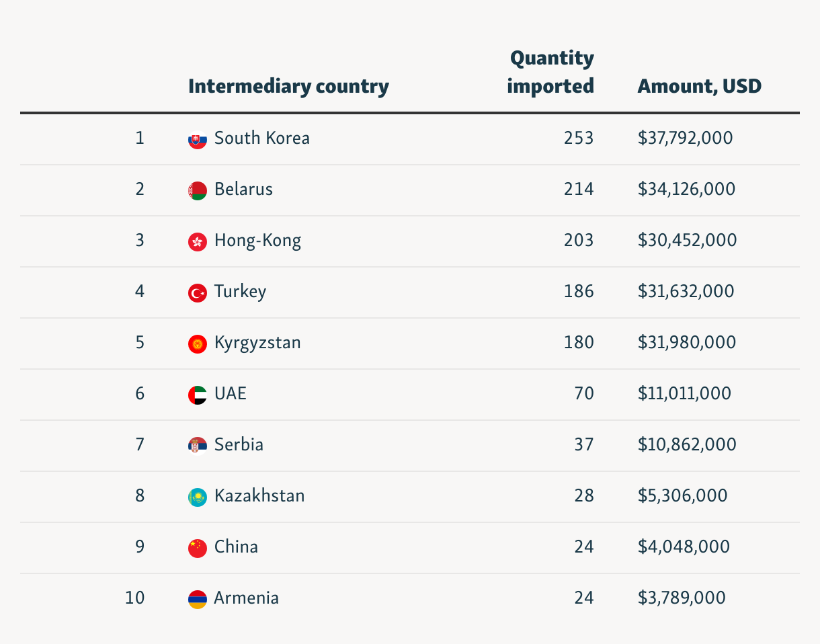Click the quantity 203 in Hong-Kong row
Viewport: 820px width, 644px height.
pos(579,241)
